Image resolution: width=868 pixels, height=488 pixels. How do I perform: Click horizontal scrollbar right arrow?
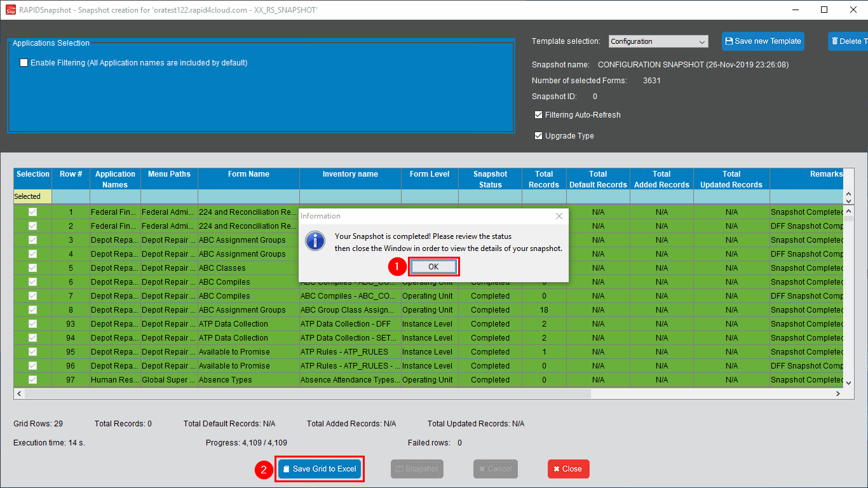839,394
